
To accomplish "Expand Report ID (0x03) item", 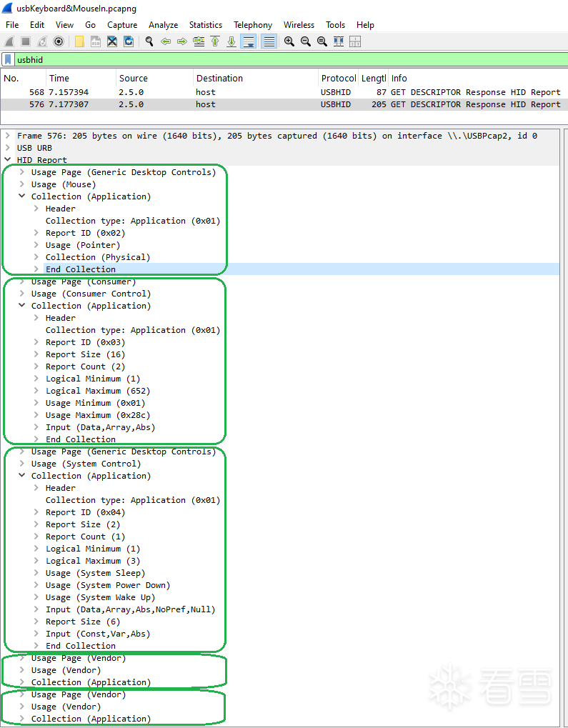I will tap(37, 342).
